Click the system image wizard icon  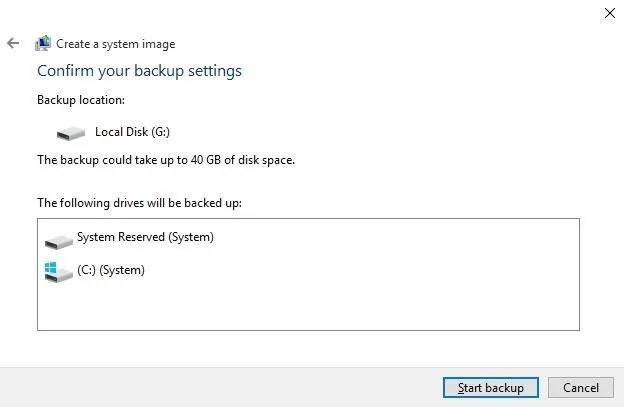43,43
